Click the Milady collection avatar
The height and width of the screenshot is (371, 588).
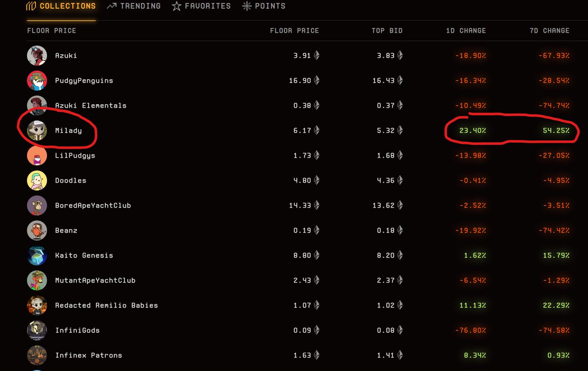tap(37, 131)
